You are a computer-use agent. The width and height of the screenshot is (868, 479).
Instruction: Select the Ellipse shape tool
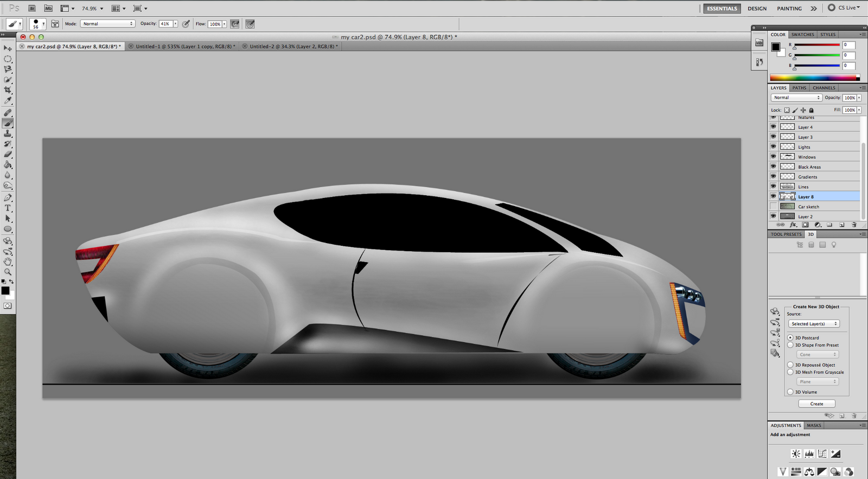8,229
